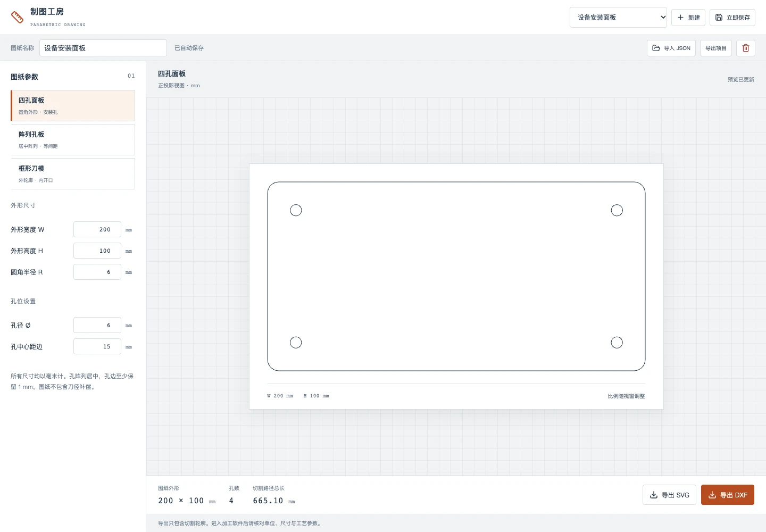766x532 pixels.
Task: Delete project with the red trash icon
Action: pos(746,48)
